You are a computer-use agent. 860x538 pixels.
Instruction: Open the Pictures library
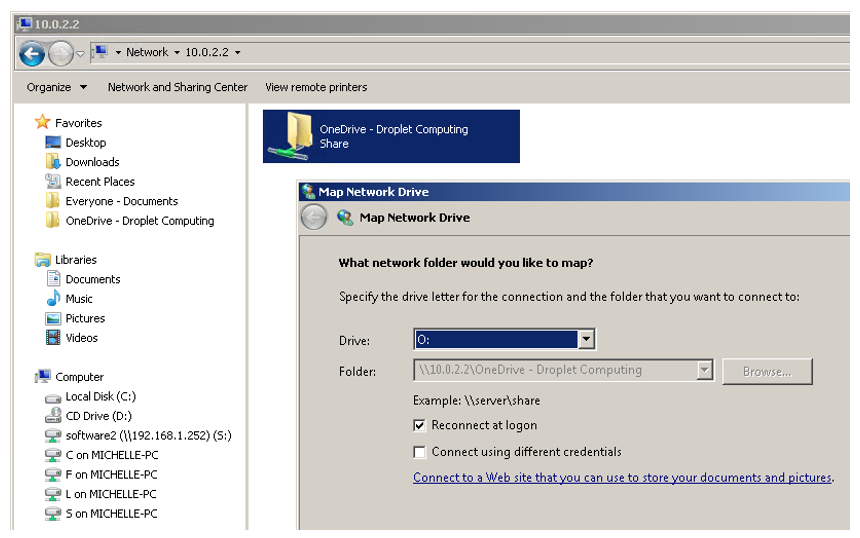coord(85,319)
